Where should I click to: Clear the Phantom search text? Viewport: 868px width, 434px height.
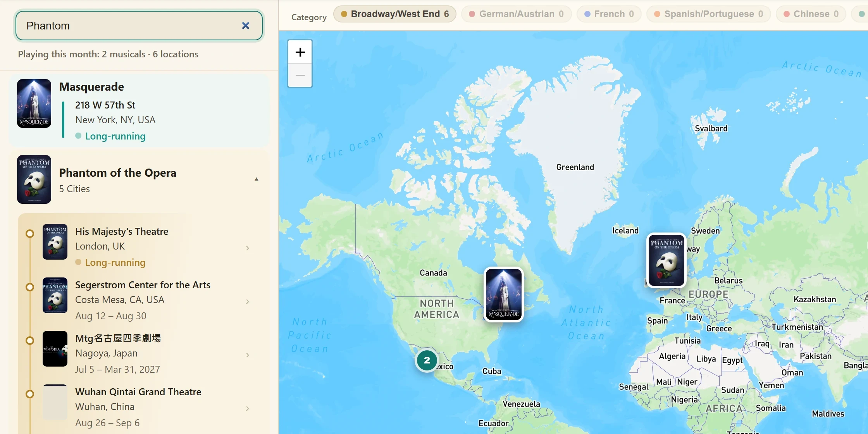click(246, 26)
